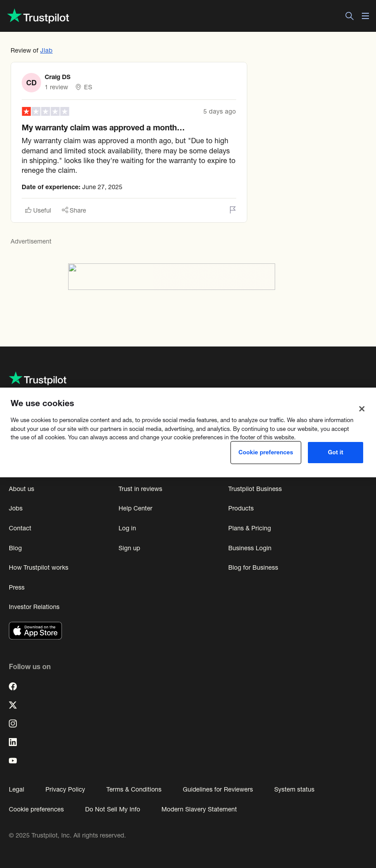Click Log in footer link

pos(127,528)
